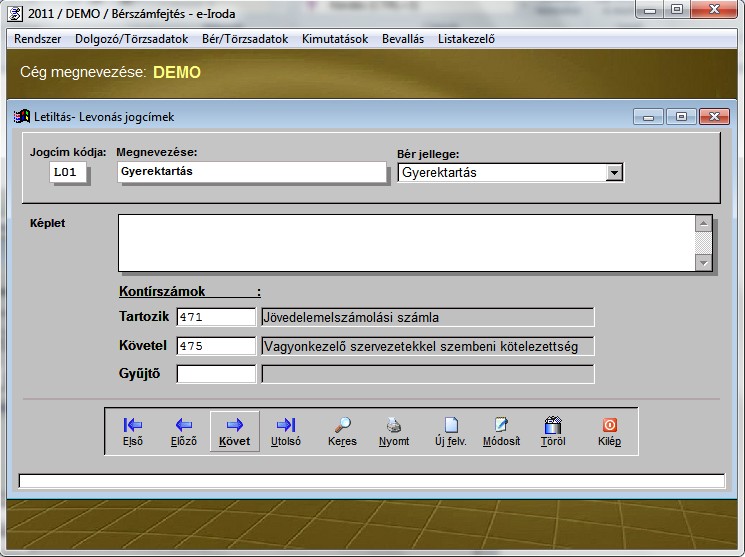745x557 pixels.
Task: Expand the Bér jellege dropdown
Action: click(x=613, y=173)
